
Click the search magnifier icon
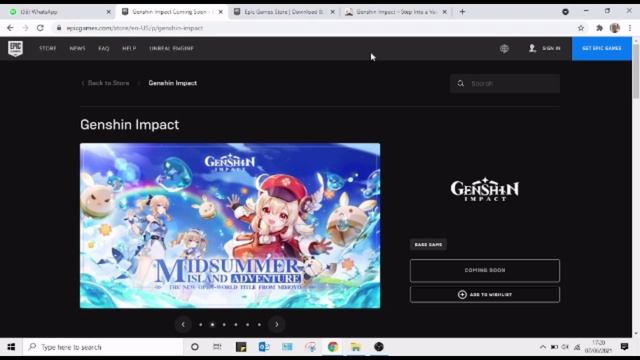(460, 83)
